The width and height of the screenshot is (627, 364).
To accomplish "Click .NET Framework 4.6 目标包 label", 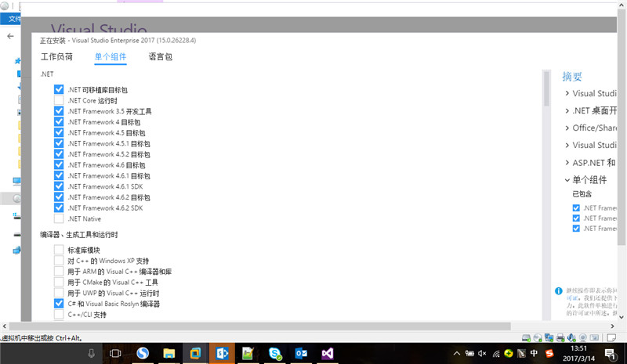I will (x=107, y=165).
